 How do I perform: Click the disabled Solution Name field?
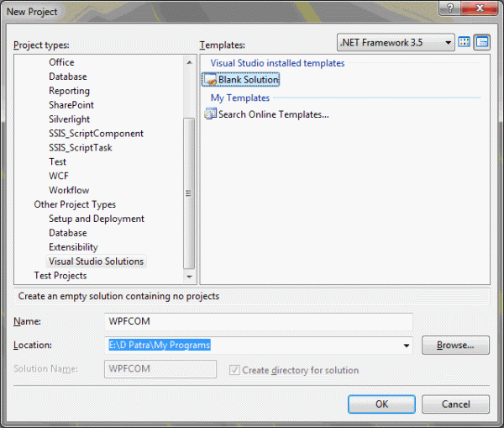click(160, 369)
